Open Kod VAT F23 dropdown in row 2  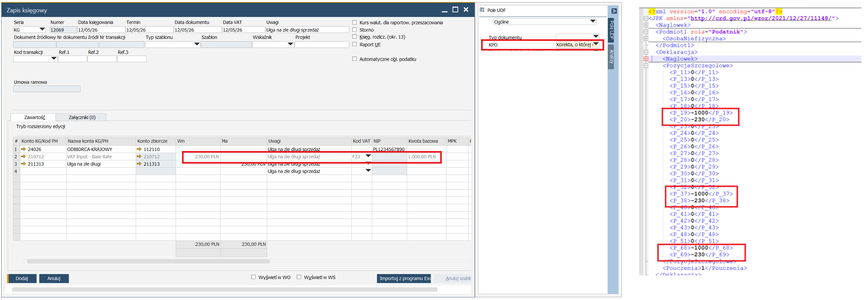pos(368,156)
